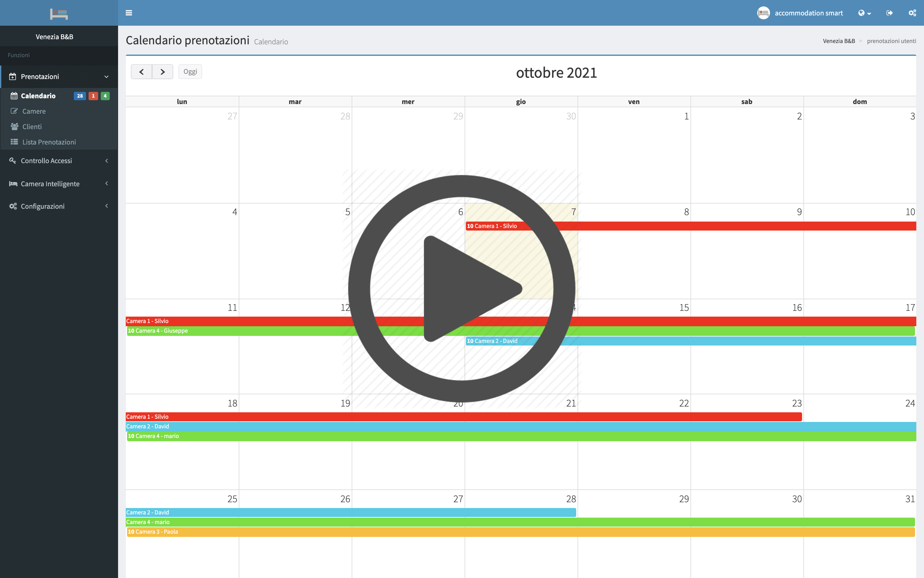
Task: Open 'Camera 2 - David' booking on day 25
Action: 351,512
